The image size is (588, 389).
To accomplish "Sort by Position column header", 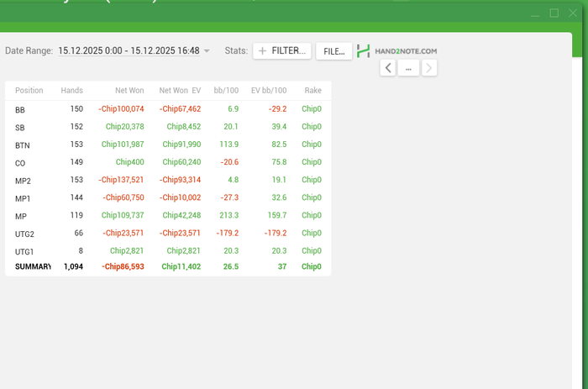I will [29, 91].
